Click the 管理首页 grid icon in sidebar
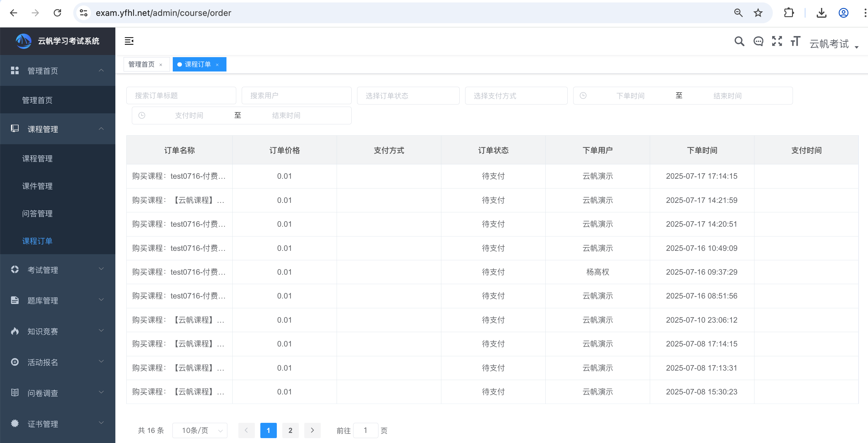Screen dimensions: 868x443 [x=15, y=71]
